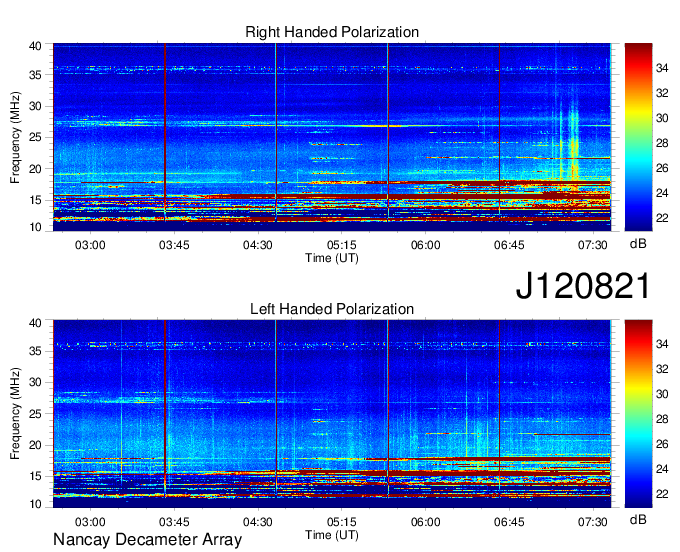680x552 pixels.
Task: Click the 22 value on Right Handed colorbar
Action: pos(662,218)
